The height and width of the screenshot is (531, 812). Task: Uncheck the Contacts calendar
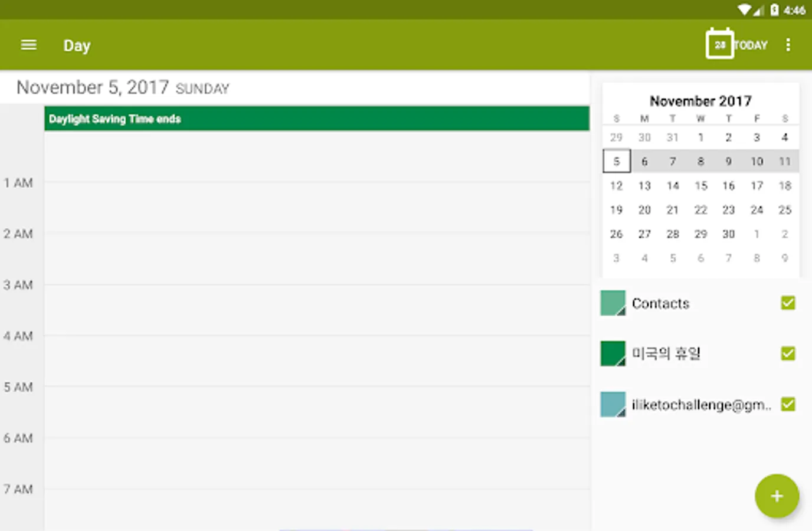pyautogui.click(x=788, y=303)
